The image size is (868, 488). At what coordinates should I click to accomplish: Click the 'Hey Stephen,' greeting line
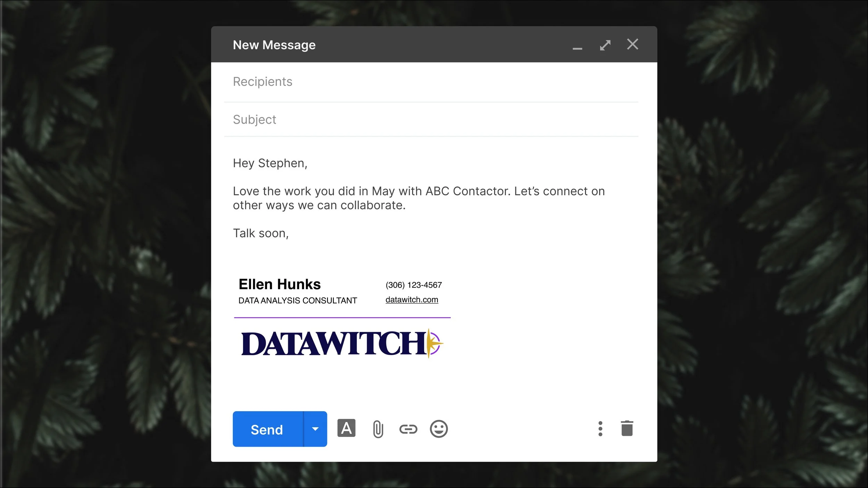tap(270, 163)
